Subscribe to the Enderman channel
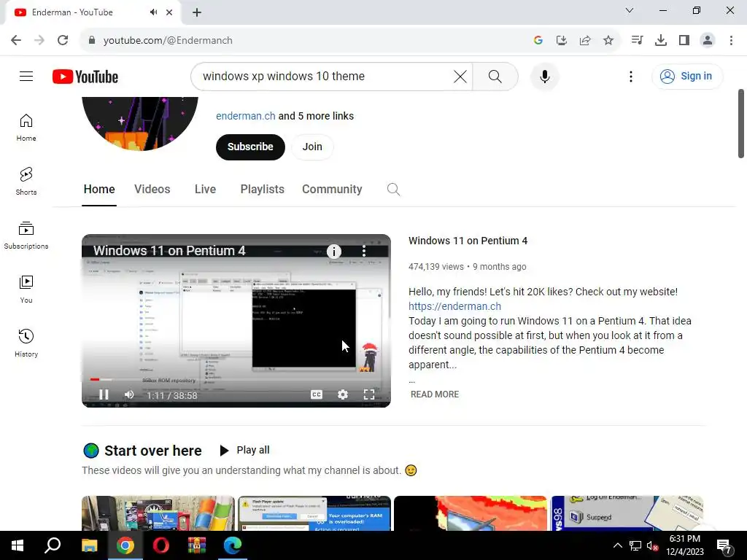Image resolution: width=747 pixels, height=560 pixels. point(250,147)
